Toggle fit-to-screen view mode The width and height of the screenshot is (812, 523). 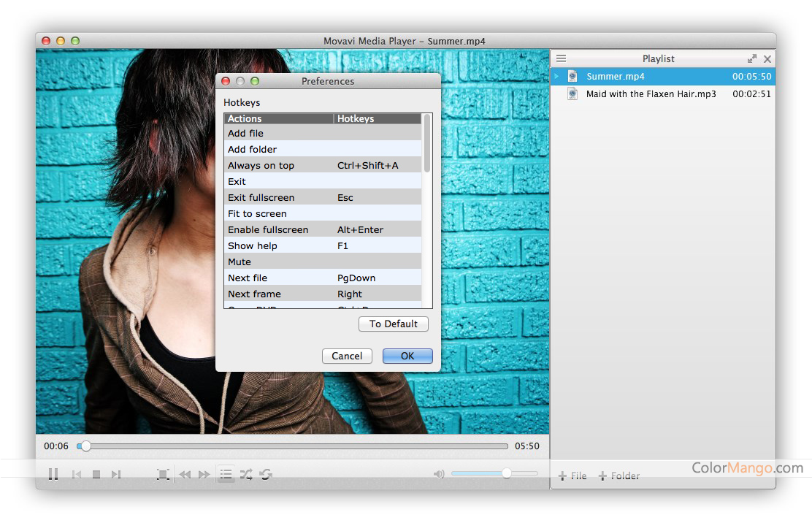point(163,473)
